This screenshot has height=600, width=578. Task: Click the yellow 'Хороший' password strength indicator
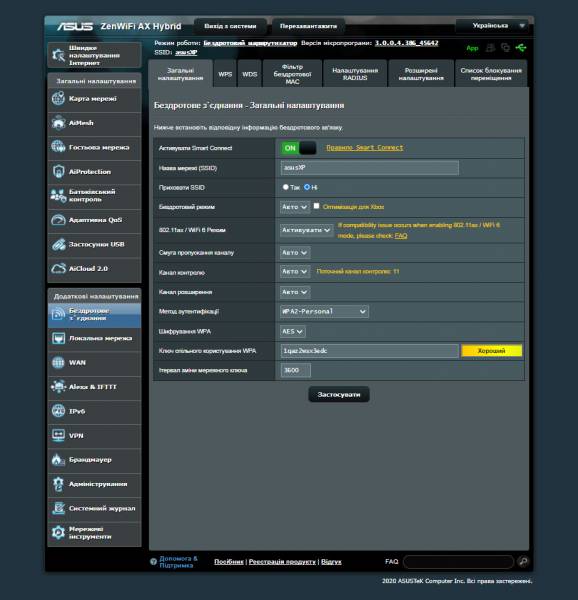tap(492, 351)
